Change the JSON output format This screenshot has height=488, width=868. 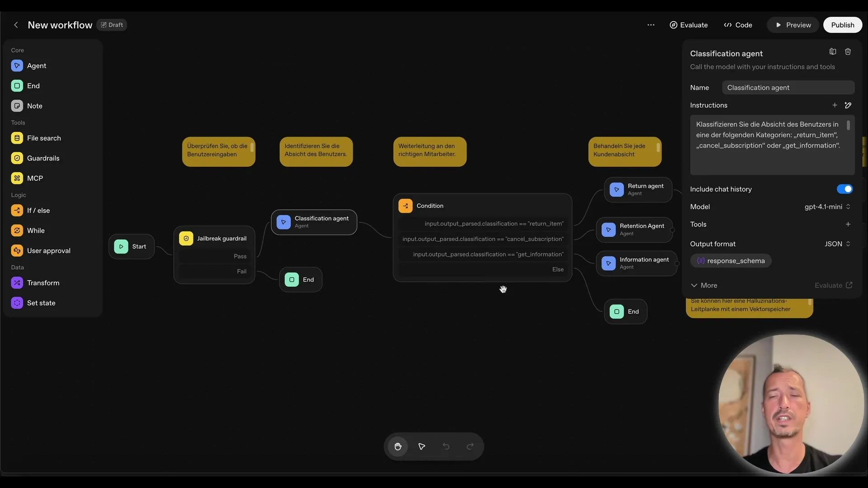[837, 244]
